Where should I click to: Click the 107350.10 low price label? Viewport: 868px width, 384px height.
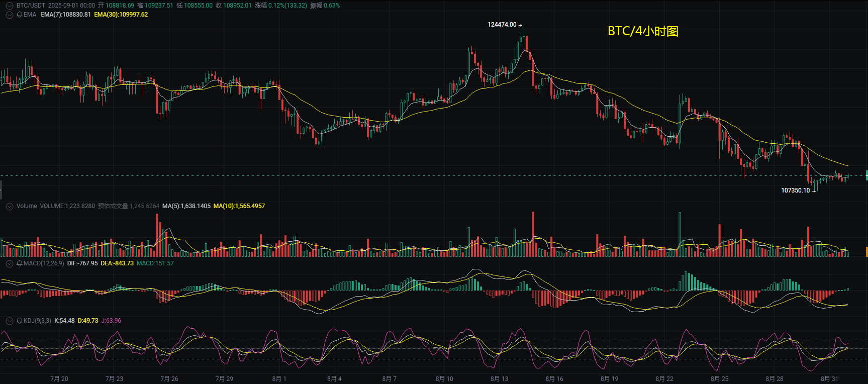(796, 190)
